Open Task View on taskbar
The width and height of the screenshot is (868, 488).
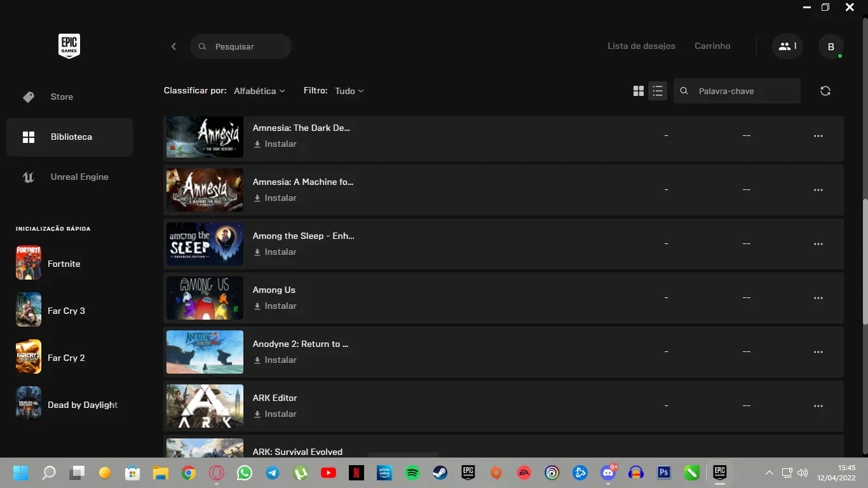tap(77, 473)
